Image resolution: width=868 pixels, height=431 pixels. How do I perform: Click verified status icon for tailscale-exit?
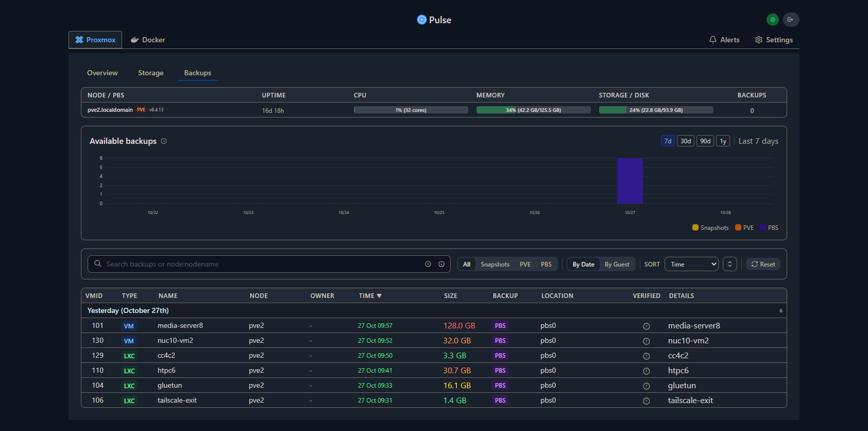click(x=646, y=401)
